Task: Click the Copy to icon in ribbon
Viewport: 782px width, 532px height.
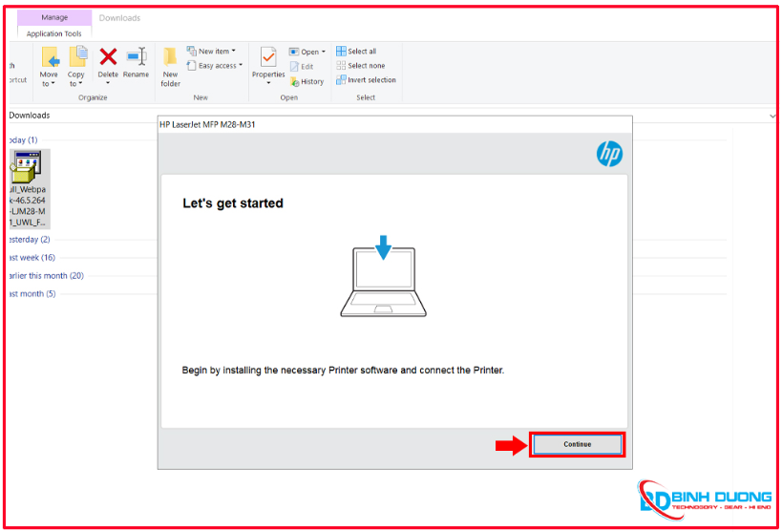Action: click(77, 57)
